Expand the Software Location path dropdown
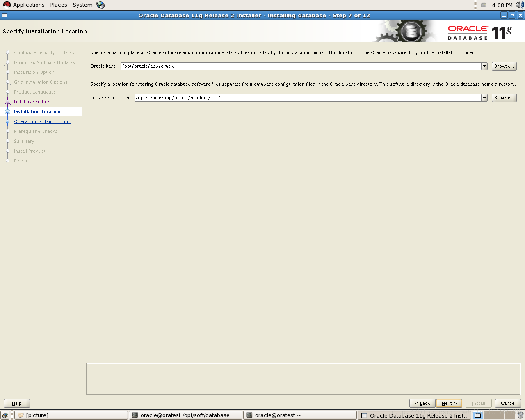This screenshot has width=525, height=420. (x=484, y=98)
